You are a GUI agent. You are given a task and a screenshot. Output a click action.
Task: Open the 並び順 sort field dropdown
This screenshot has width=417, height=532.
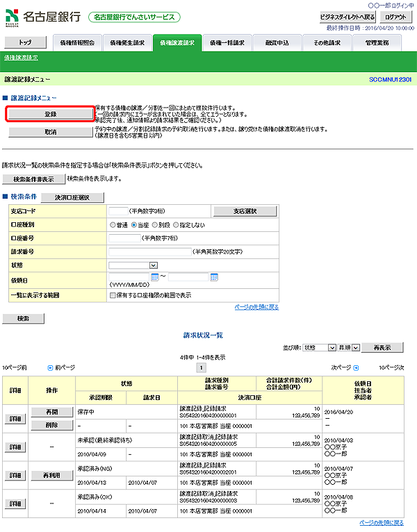319,347
